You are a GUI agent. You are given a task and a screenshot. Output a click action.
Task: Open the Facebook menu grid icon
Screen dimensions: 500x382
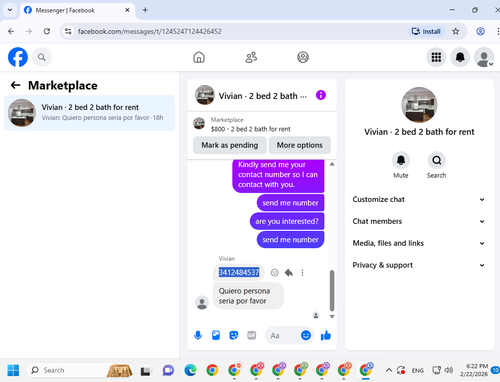click(436, 57)
